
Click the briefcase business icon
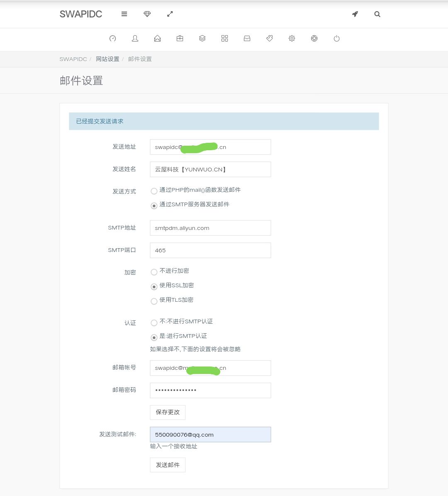(x=180, y=38)
